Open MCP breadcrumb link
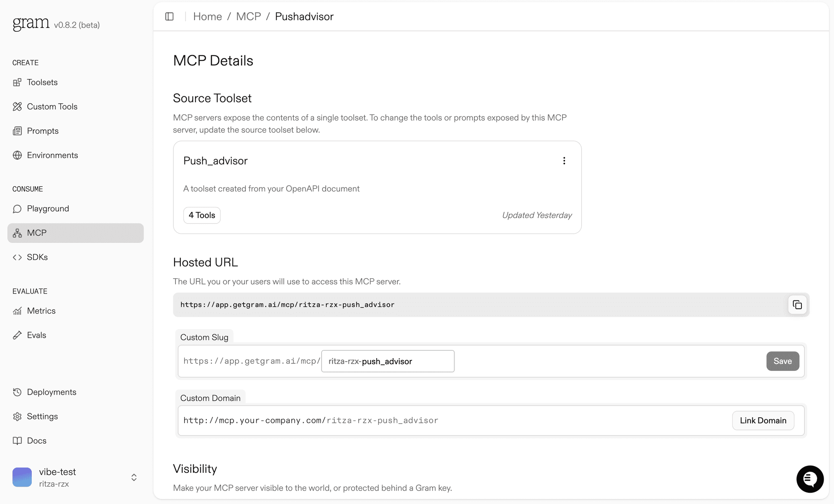834x504 pixels. 248,16
